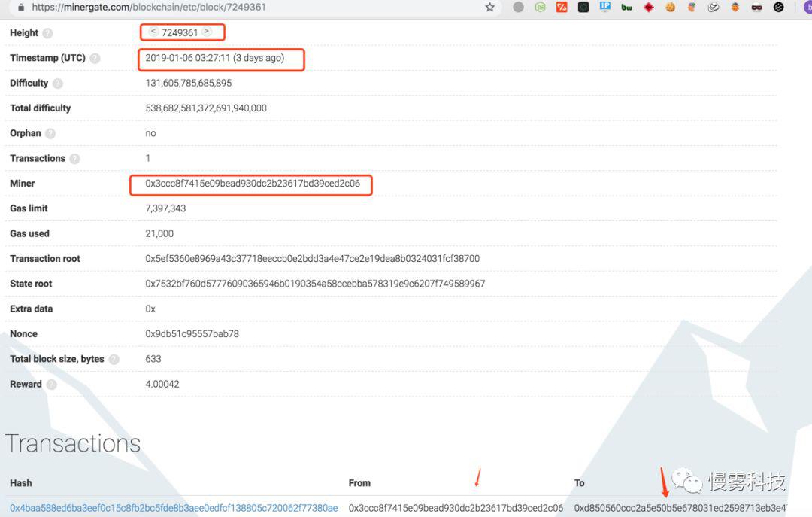Open the Orphan field help icon

50,134
